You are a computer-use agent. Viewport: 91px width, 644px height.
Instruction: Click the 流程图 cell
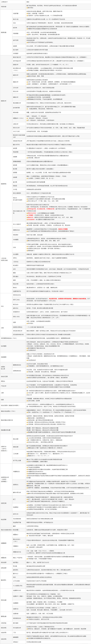19,157
